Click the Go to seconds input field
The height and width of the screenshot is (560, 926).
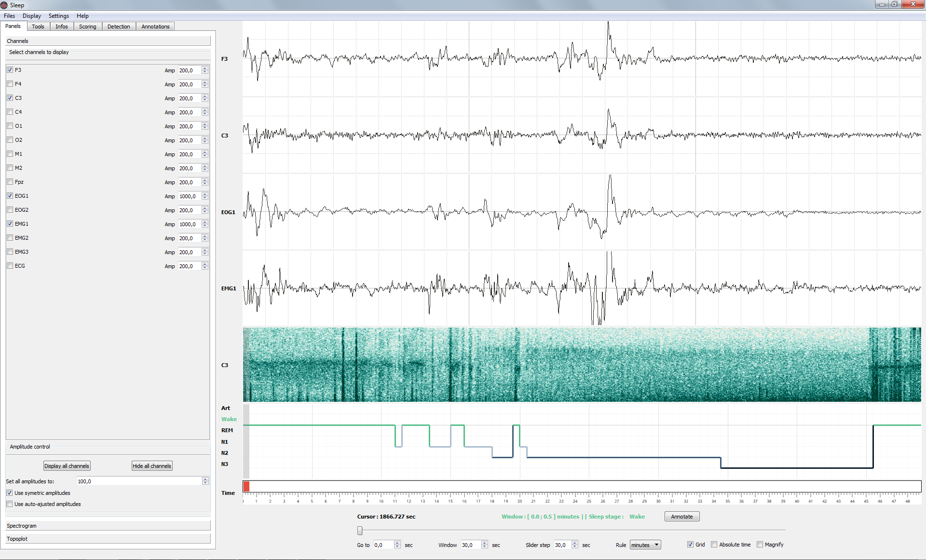click(384, 545)
